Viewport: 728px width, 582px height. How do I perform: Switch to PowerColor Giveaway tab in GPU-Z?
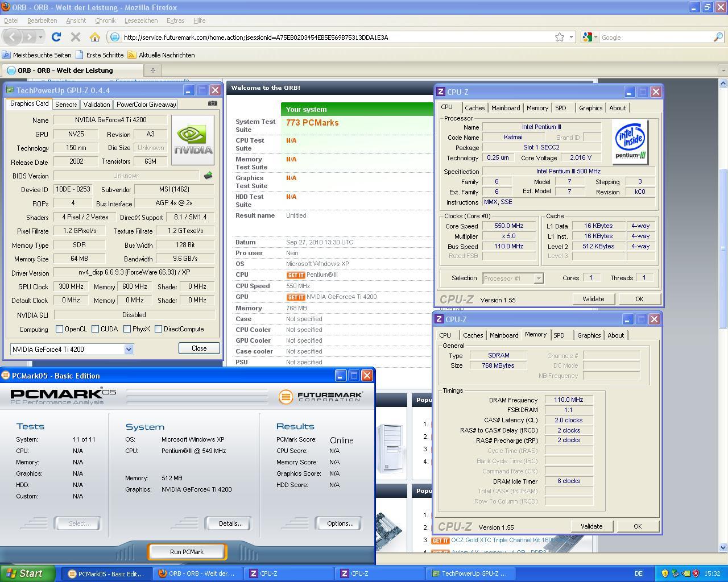146,104
